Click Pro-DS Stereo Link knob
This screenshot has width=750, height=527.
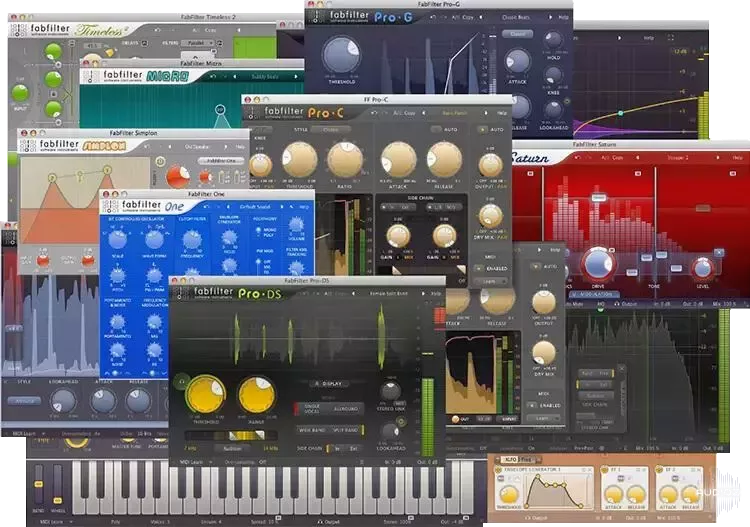pyautogui.click(x=390, y=391)
